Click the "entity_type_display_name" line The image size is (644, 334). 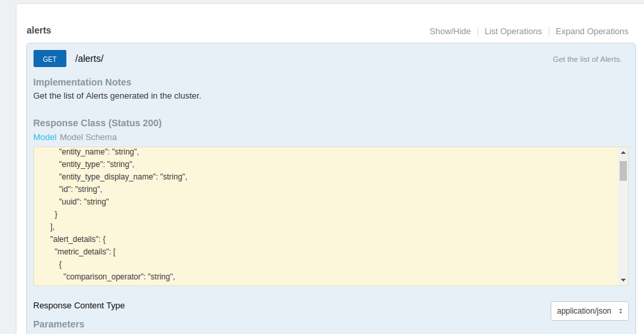pos(124,177)
